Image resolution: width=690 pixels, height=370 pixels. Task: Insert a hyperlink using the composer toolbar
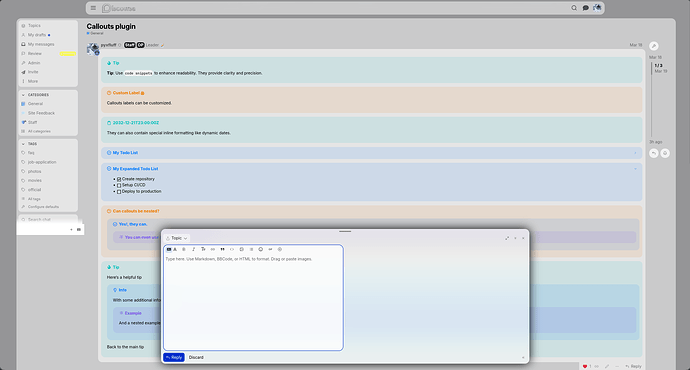pos(213,249)
